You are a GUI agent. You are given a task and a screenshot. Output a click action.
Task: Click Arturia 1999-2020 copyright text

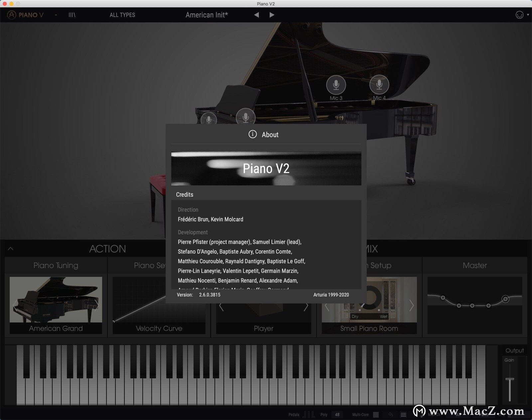click(x=331, y=295)
